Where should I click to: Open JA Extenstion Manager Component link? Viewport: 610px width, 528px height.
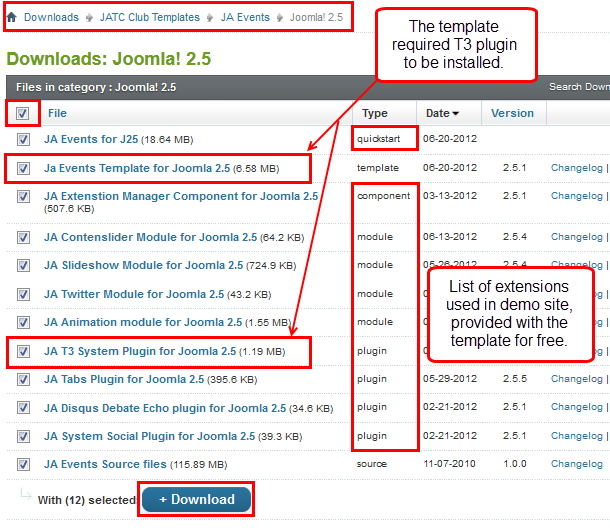[x=181, y=196]
